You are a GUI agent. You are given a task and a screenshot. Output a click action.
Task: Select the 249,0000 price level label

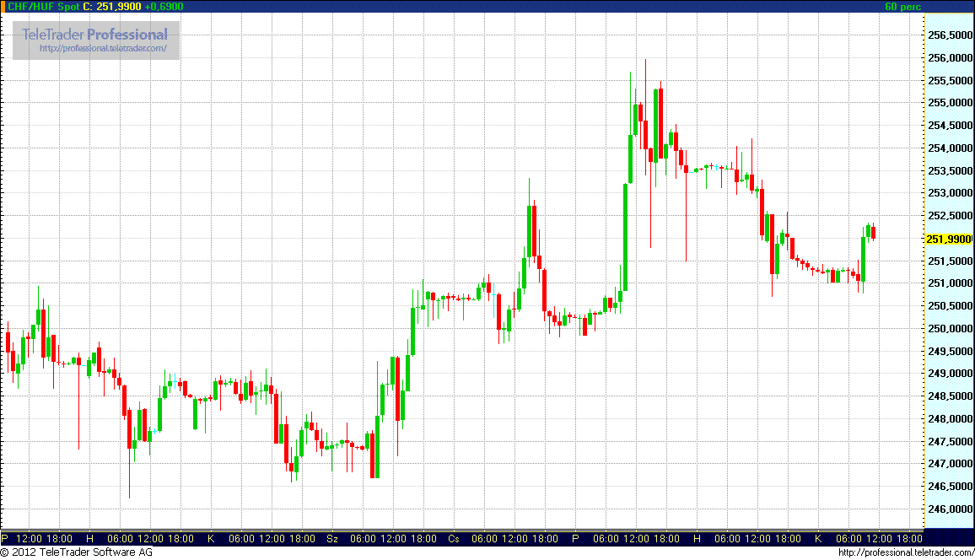point(951,374)
